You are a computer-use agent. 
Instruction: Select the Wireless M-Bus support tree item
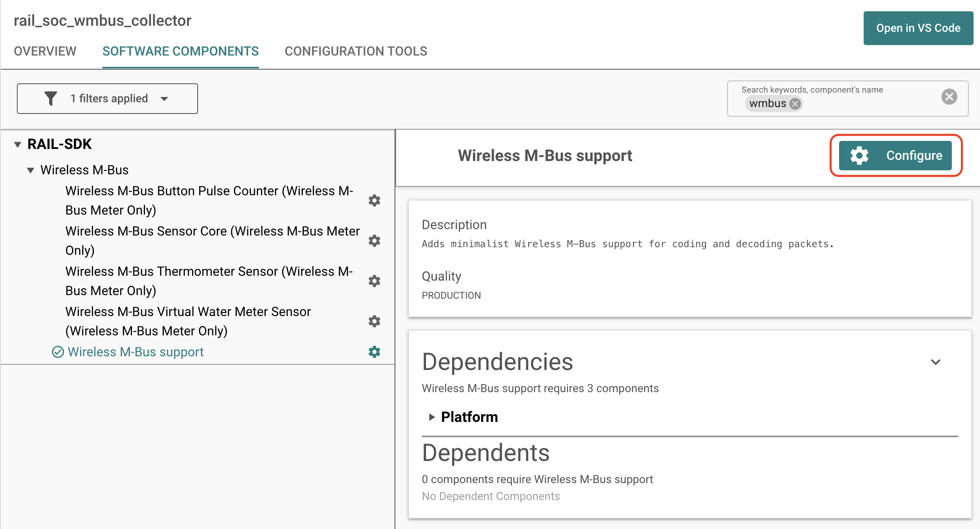pyautogui.click(x=136, y=352)
